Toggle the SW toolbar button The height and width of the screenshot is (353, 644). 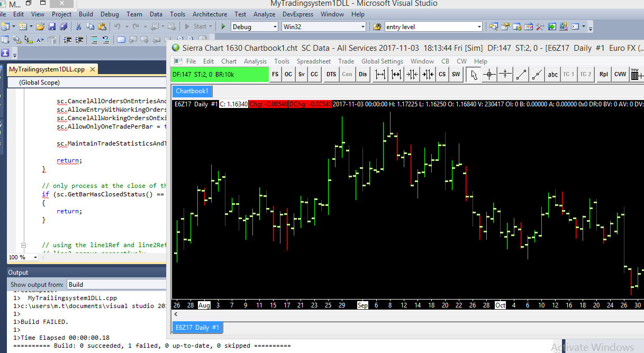(456, 75)
